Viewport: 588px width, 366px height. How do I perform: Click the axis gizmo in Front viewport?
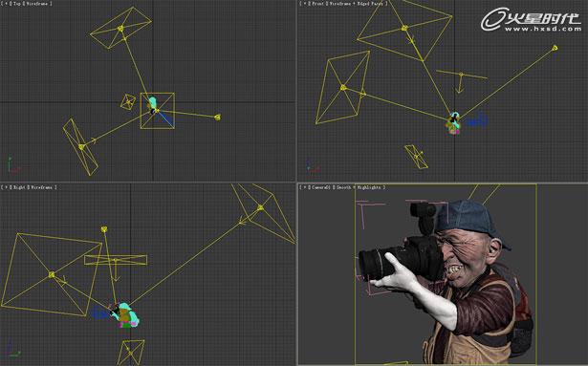[313, 165]
